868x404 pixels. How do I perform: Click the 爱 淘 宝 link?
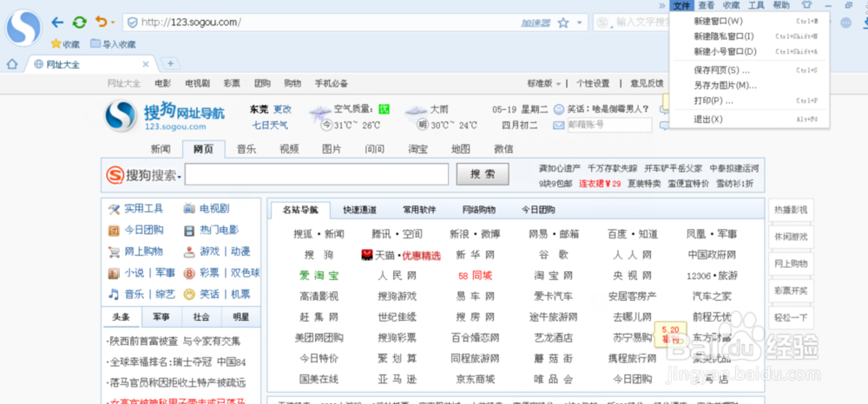[x=319, y=275]
